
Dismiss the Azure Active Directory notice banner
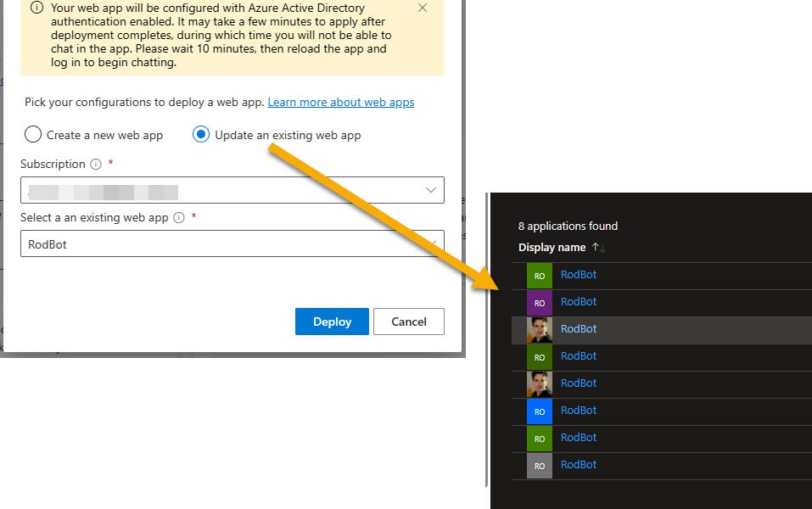click(x=423, y=8)
